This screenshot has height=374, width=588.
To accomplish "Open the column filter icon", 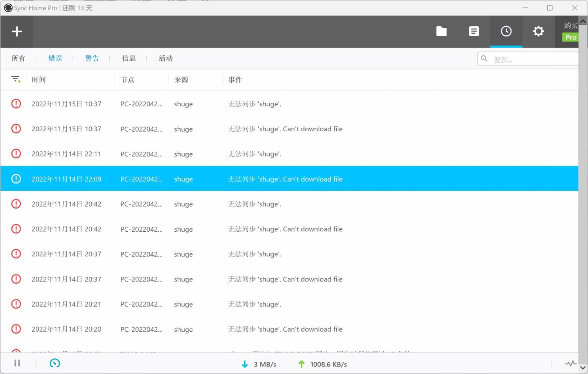I will click(x=16, y=80).
